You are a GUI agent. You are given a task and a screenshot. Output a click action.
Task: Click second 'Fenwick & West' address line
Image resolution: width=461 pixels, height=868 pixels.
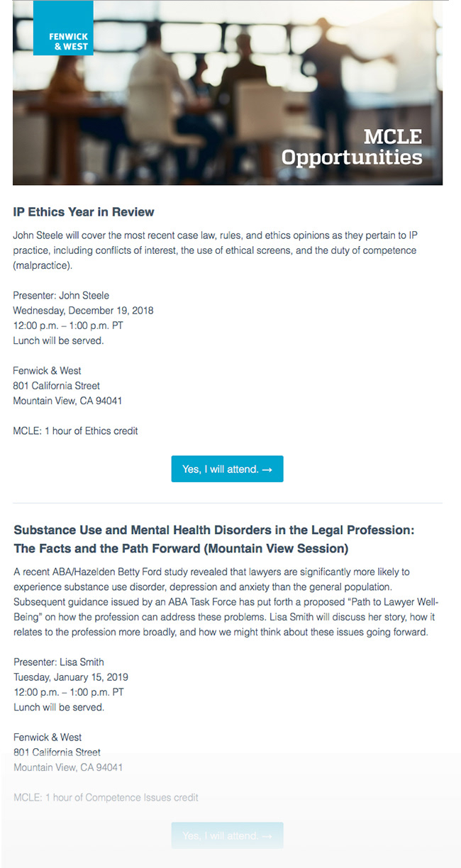point(48,737)
